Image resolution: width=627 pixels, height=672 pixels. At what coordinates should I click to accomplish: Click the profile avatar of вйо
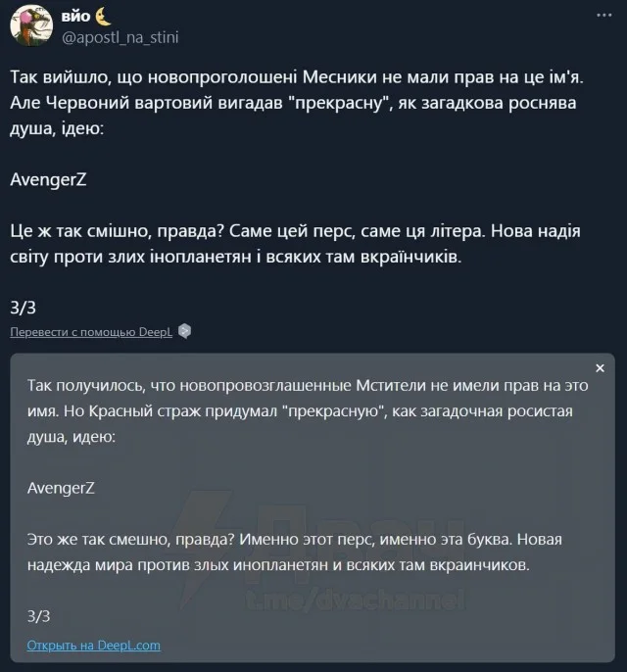coord(28,26)
